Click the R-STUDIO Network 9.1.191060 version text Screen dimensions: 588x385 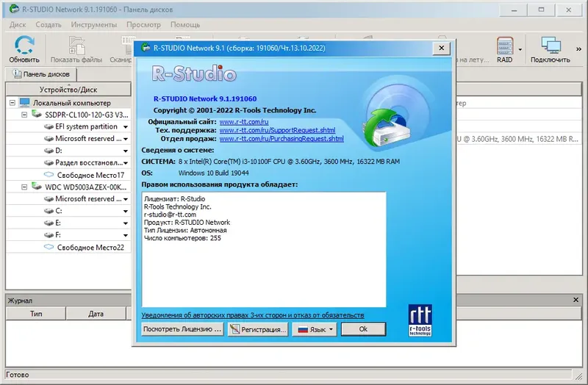205,98
